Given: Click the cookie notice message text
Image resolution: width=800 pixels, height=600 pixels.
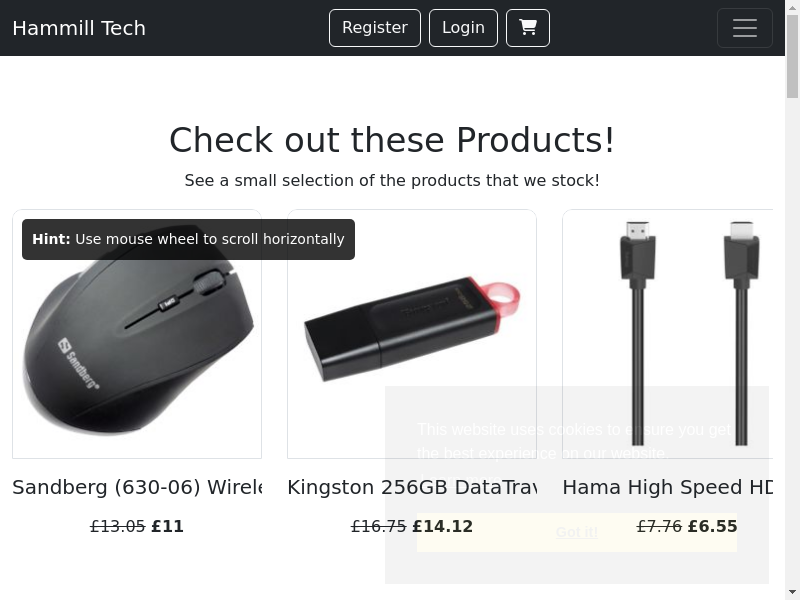Looking at the screenshot, I should coord(575,441).
